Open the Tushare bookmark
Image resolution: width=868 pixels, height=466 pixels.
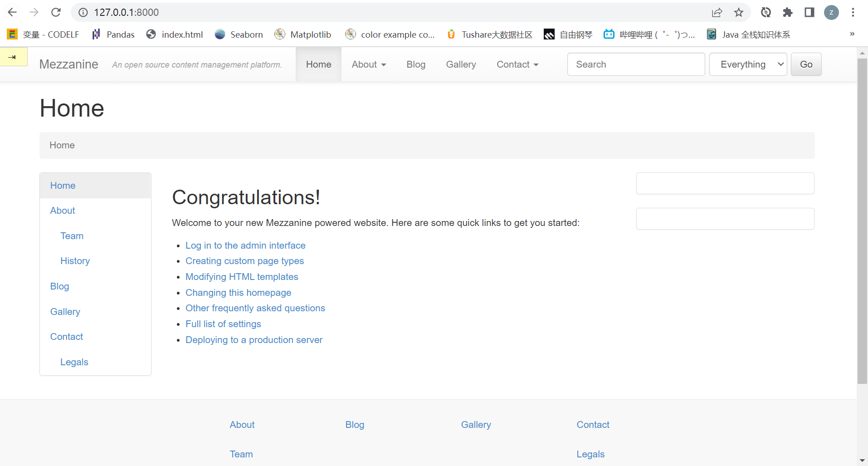(x=489, y=34)
